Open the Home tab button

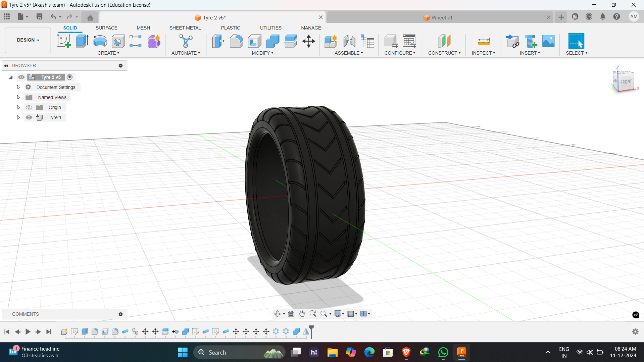pos(90,17)
